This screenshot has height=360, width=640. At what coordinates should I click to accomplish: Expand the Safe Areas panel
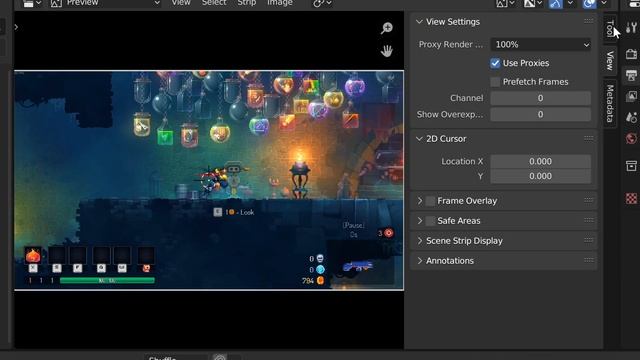pos(420,221)
